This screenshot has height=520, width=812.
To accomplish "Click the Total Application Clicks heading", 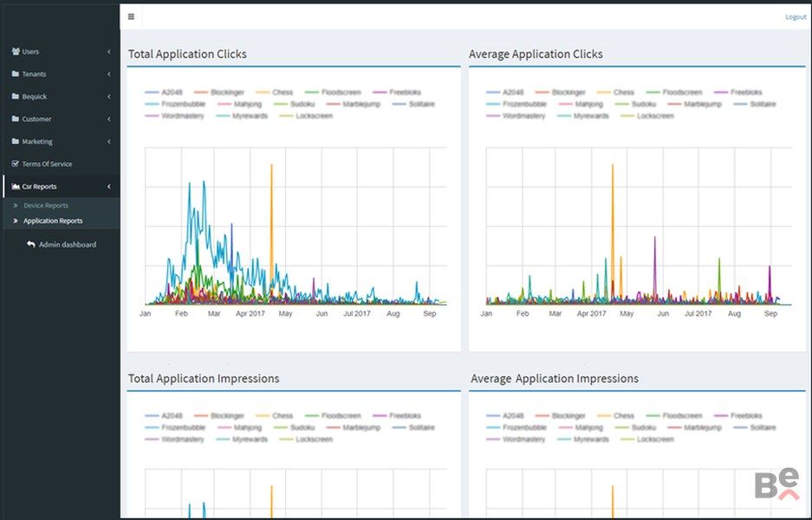I will [187, 54].
